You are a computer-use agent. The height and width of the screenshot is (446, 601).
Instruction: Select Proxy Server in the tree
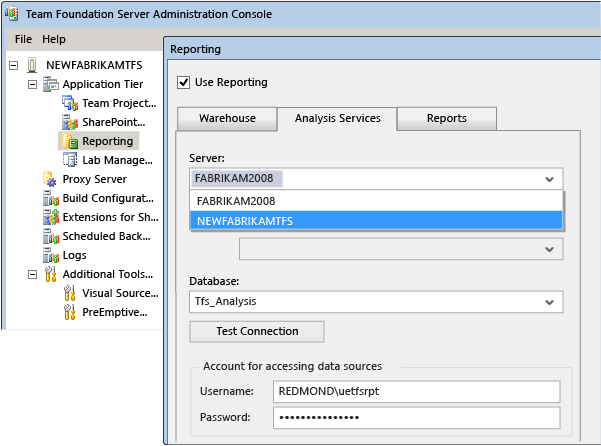pyautogui.click(x=95, y=179)
